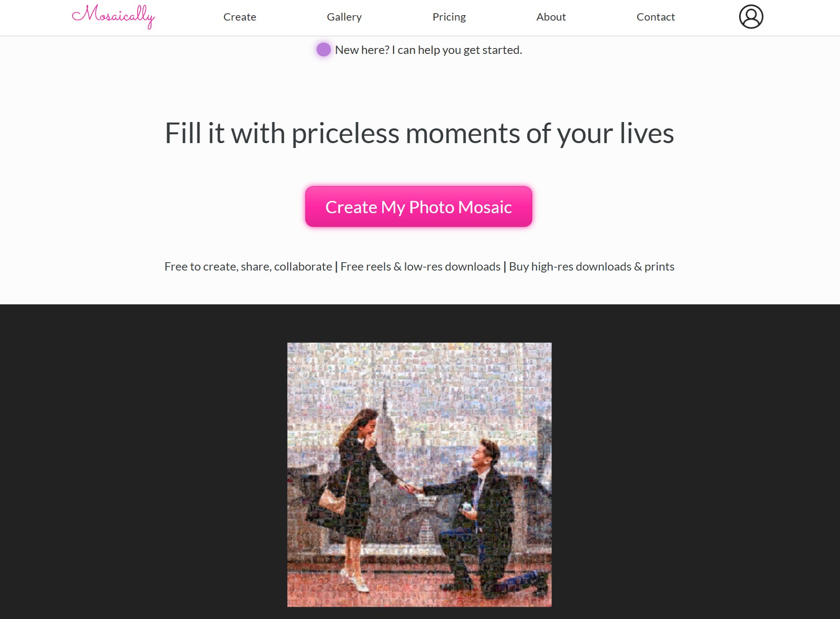Viewport: 840px width, 619px height.
Task: Click the Mosaically logo
Action: (113, 17)
